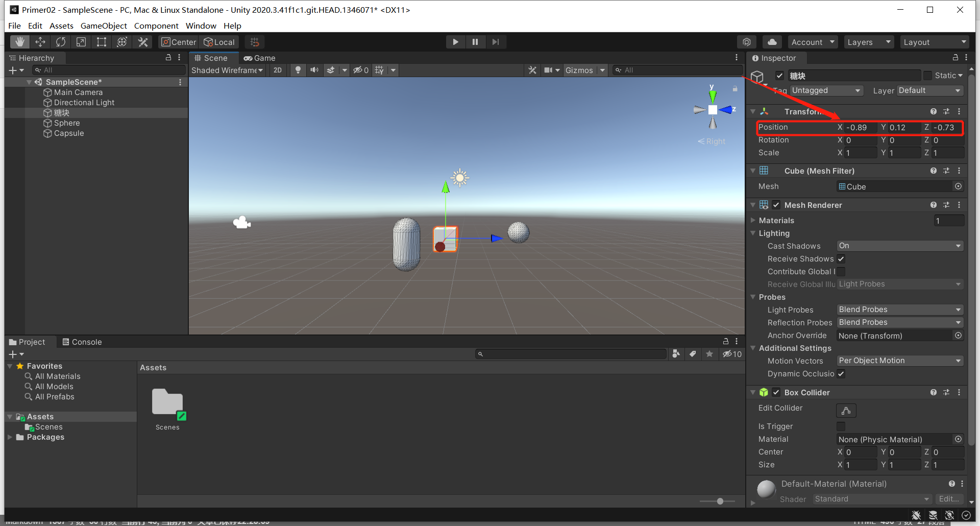Open the Component menu
Viewport: 980px width, 526px height.
click(x=156, y=26)
